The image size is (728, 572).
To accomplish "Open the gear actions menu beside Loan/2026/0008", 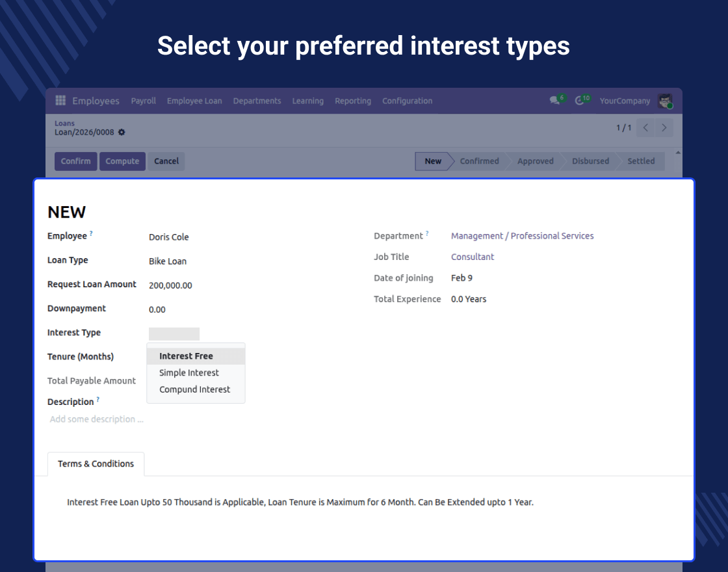I will (x=122, y=133).
